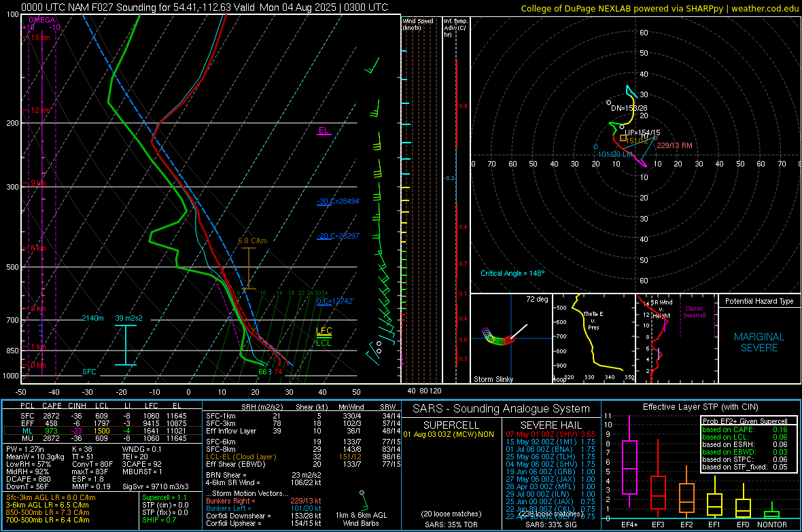Select the SARS: 35% TOR summary
Image resolution: width=802 pixels, height=532 pixels.
(451, 525)
